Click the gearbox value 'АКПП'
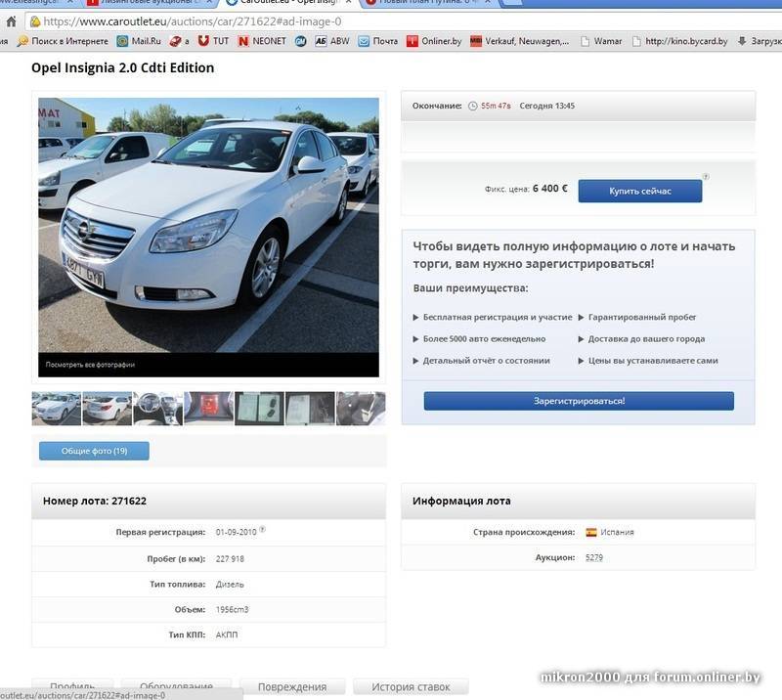The height and width of the screenshot is (700, 782). click(227, 635)
